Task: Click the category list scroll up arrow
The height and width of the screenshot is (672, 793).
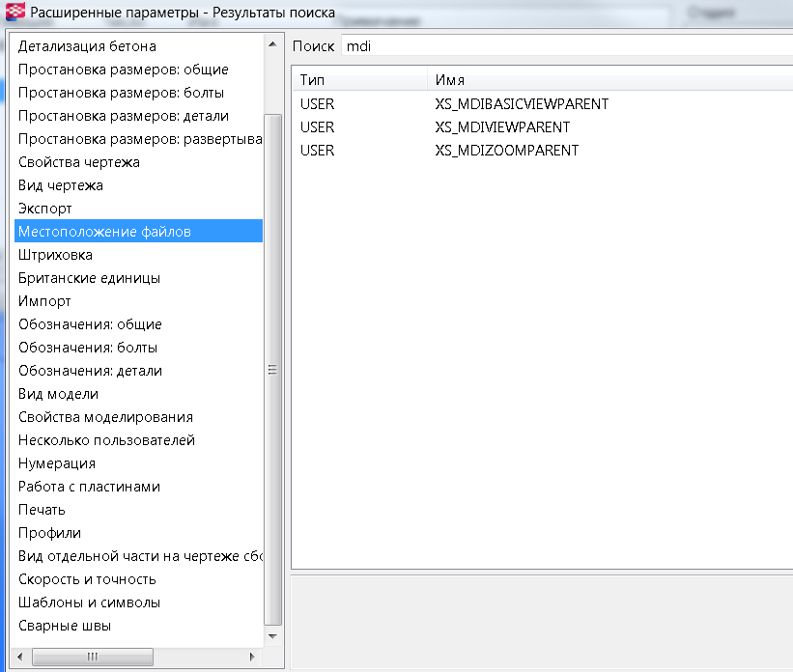Action: [x=272, y=43]
